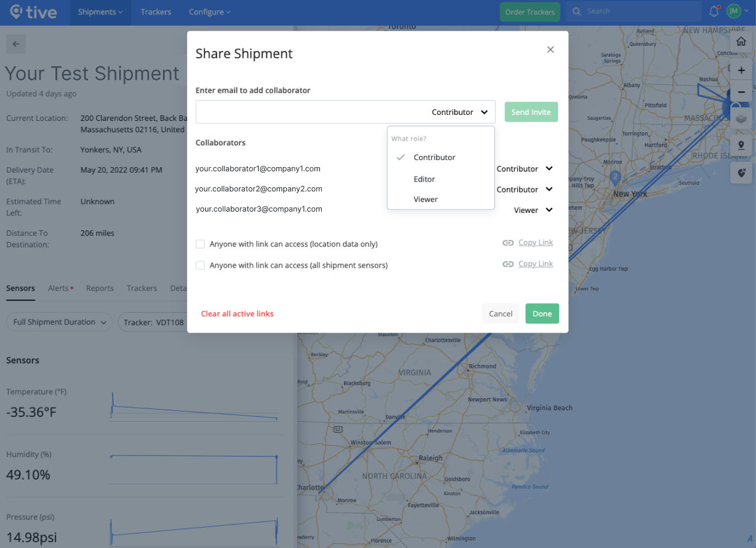Screen dimensions: 756x548
Task: Copy Link for location data only
Action: point(536,243)
